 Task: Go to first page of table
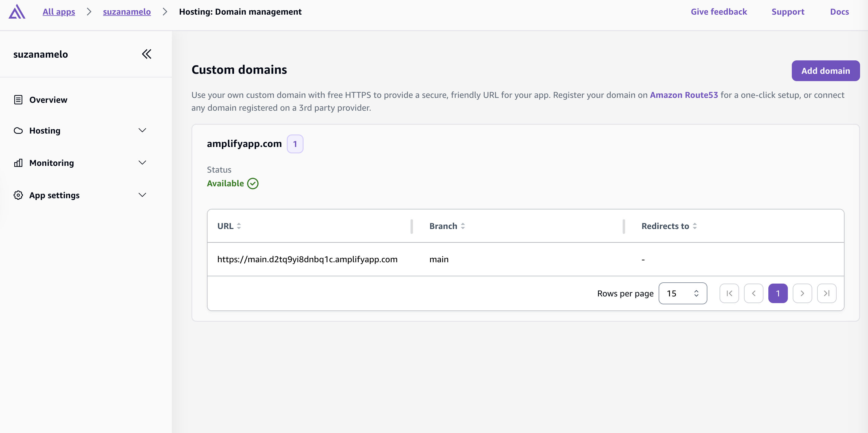coord(729,293)
